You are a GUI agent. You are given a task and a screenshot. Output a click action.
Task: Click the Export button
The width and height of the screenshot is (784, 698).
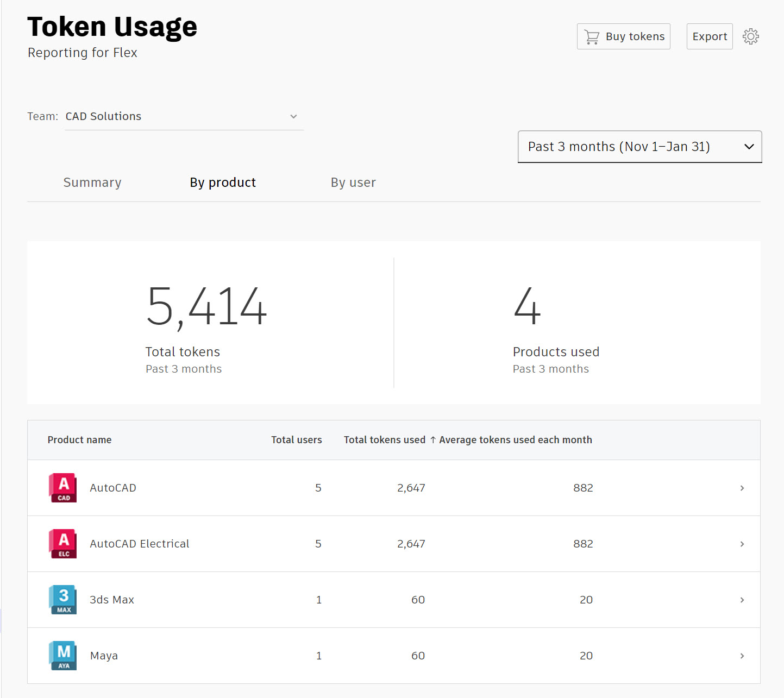[x=710, y=36]
